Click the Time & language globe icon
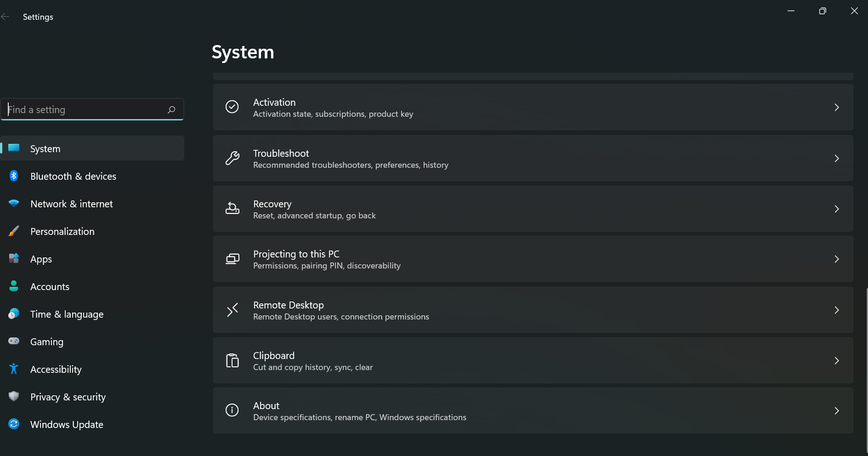The image size is (868, 456). [x=14, y=313]
